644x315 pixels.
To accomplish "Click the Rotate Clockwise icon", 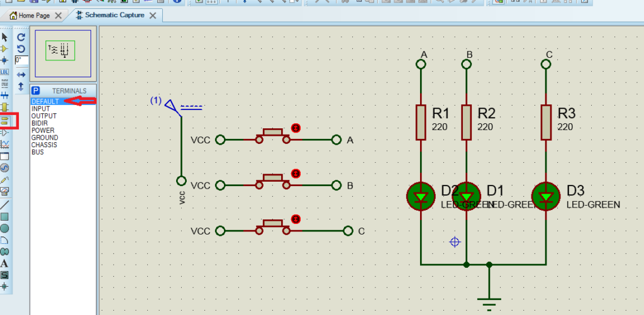I will pos(21,38).
